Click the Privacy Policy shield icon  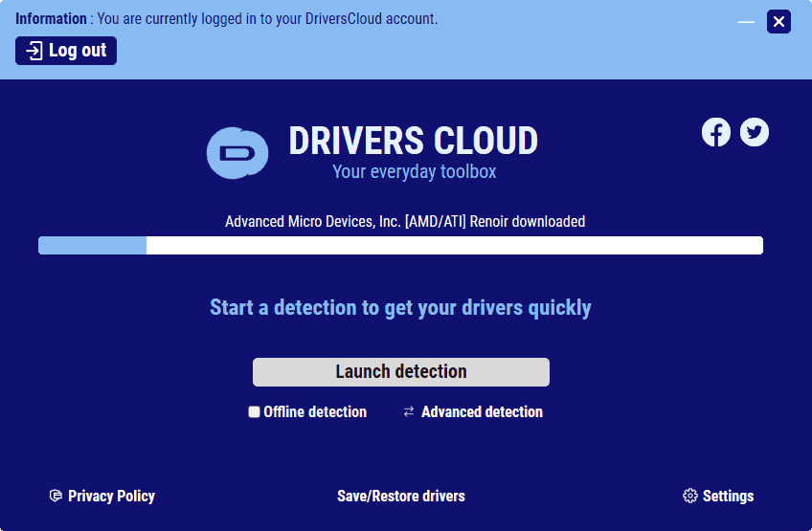[x=56, y=496]
